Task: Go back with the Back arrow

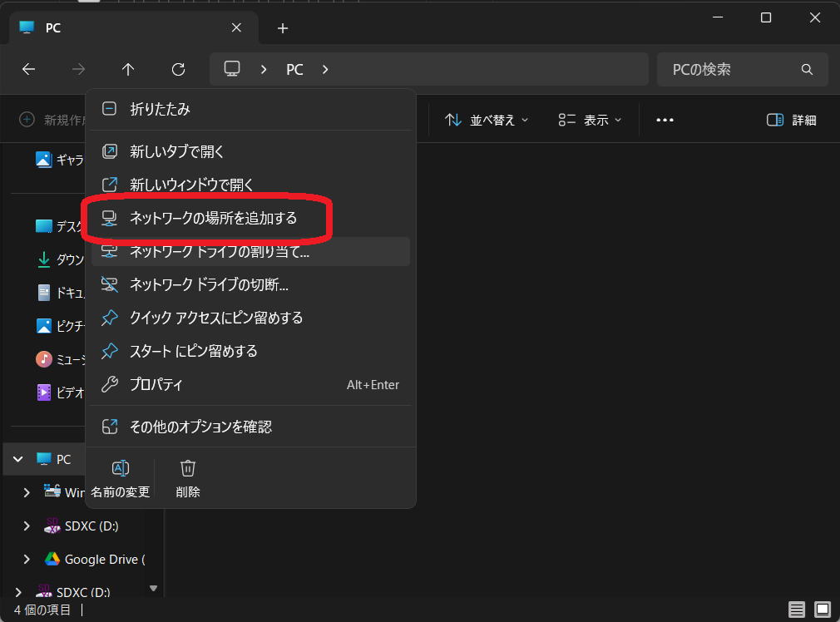Action: (x=29, y=70)
